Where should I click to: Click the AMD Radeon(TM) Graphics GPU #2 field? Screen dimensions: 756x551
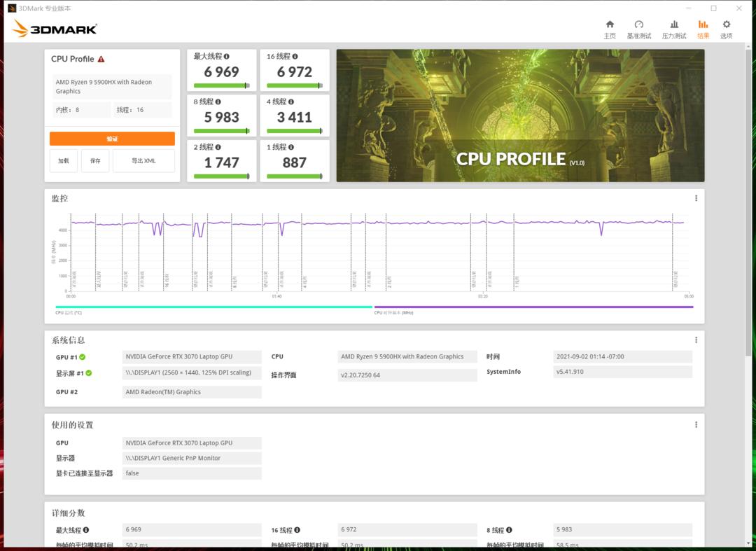pyautogui.click(x=192, y=392)
